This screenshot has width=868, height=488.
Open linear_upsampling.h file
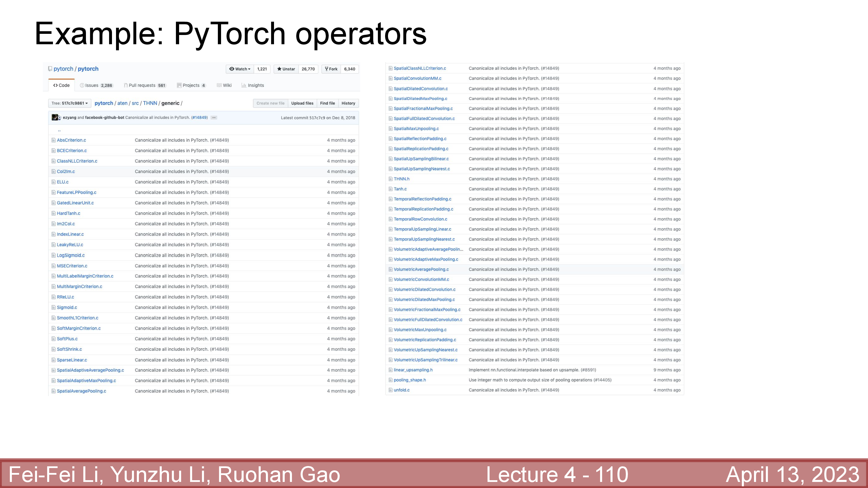click(413, 370)
